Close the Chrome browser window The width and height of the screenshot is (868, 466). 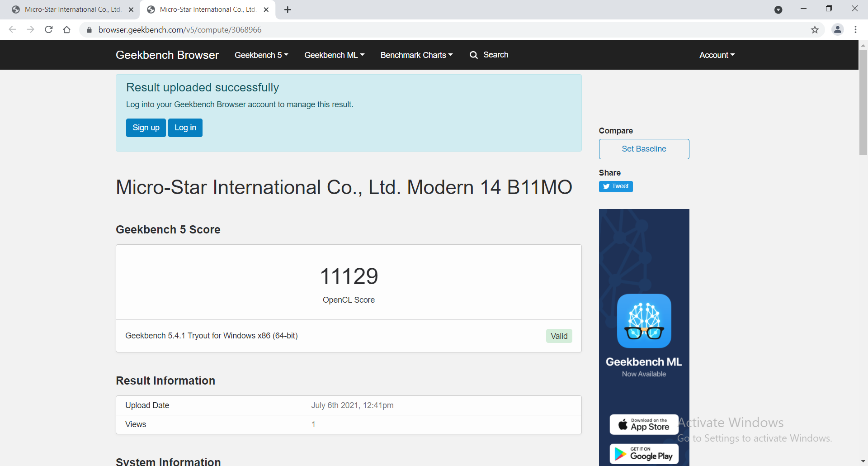(x=854, y=9)
